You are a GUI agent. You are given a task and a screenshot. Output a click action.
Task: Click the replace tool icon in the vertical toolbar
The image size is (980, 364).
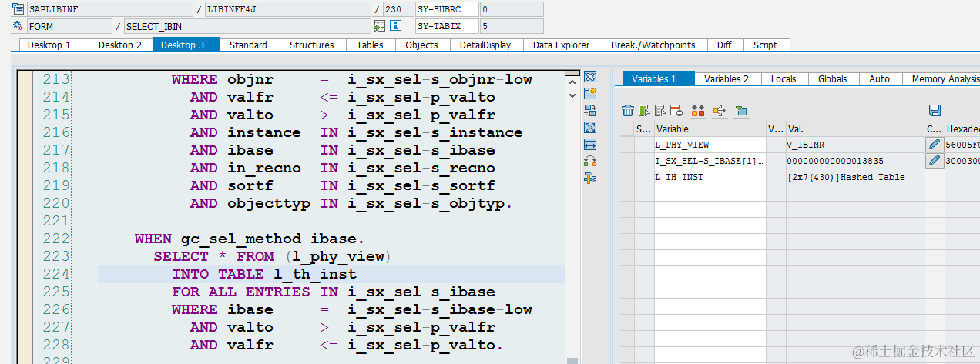pos(590,111)
